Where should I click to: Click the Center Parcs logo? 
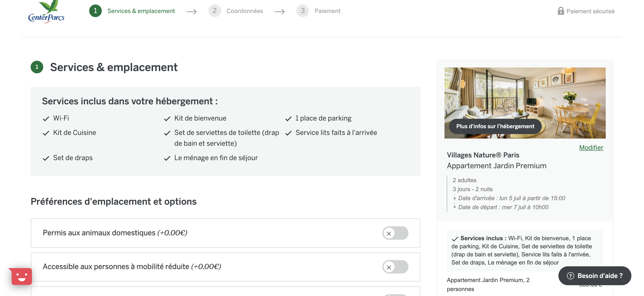[46, 12]
